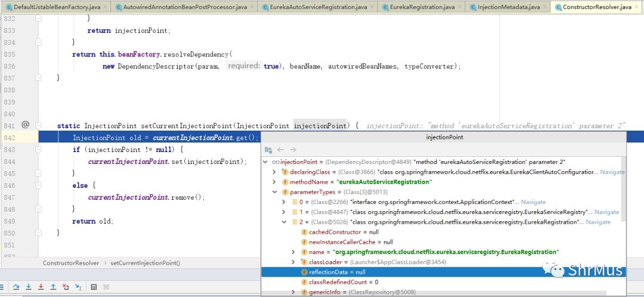This screenshot has width=644, height=297.
Task: Close the InjectionMetadata.java tab
Action: click(x=545, y=7)
